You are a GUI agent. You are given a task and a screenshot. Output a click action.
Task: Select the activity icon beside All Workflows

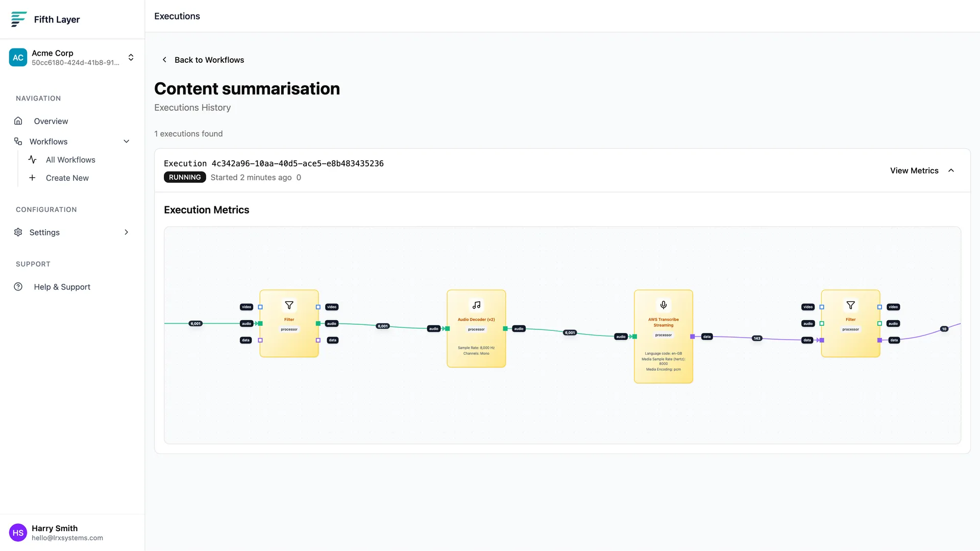pyautogui.click(x=33, y=159)
